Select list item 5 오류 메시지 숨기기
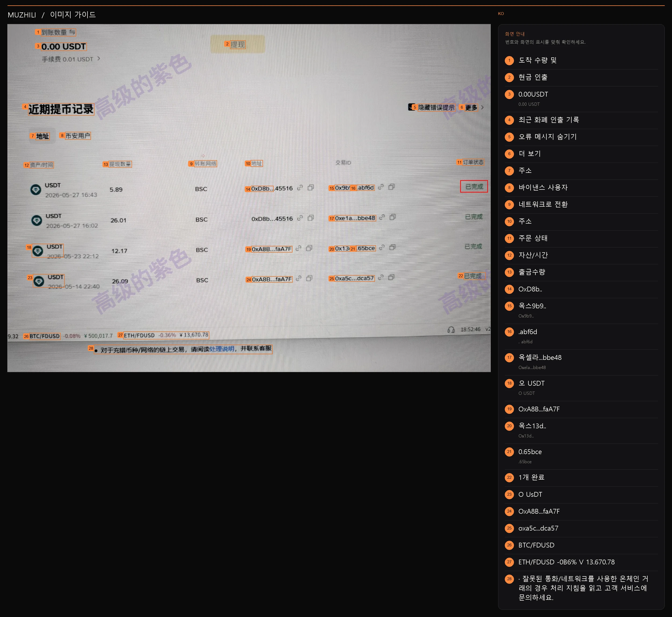The height and width of the screenshot is (617, 672). [x=581, y=137]
